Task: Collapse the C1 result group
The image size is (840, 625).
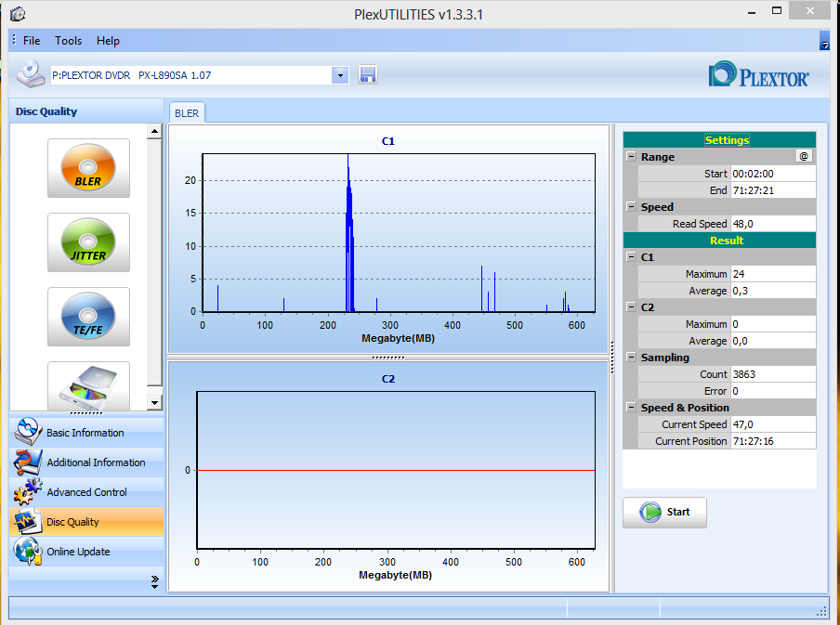Action: (631, 257)
